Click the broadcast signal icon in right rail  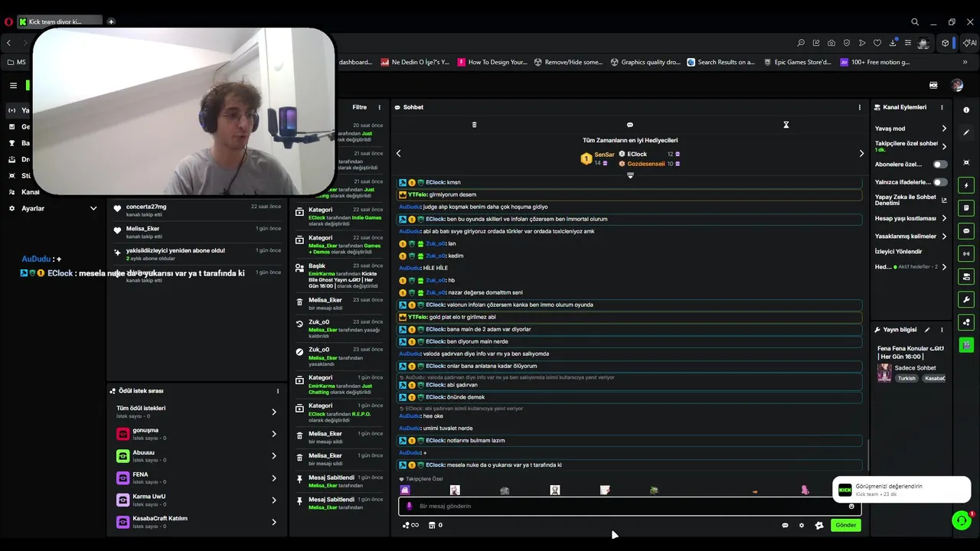(966, 253)
